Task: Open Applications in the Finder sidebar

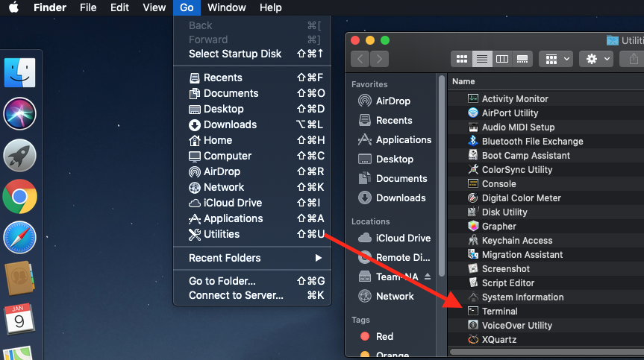Action: pyautogui.click(x=403, y=140)
